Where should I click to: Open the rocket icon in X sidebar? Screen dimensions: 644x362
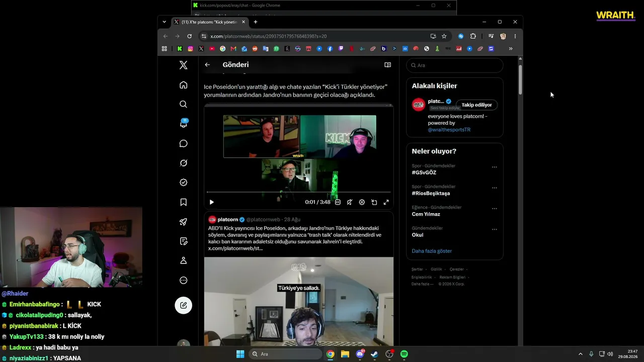(183, 222)
